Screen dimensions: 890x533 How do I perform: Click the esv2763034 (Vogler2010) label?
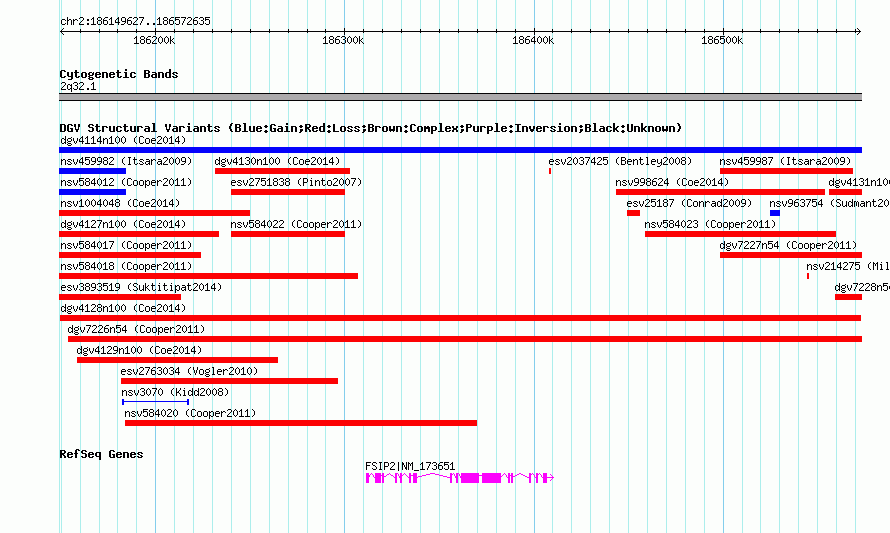190,371
